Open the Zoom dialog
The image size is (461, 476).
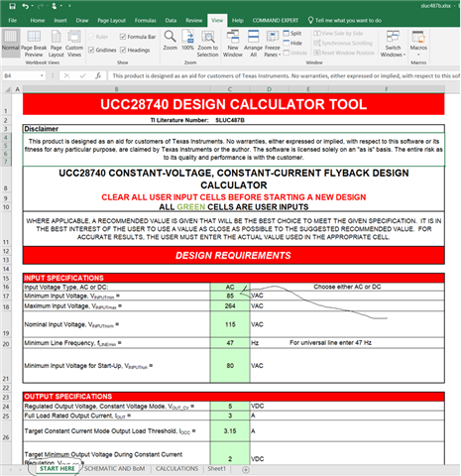[171, 41]
